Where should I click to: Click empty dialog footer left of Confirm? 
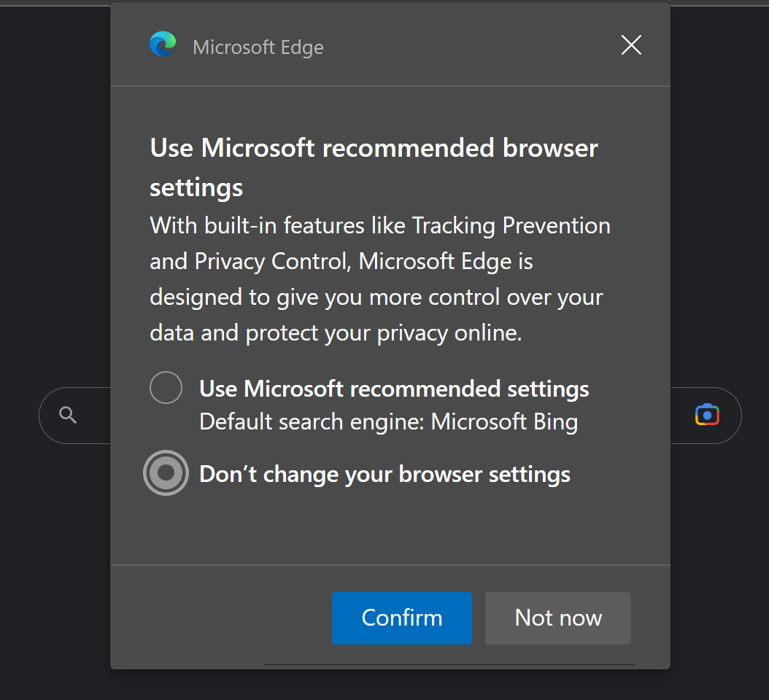(220, 618)
